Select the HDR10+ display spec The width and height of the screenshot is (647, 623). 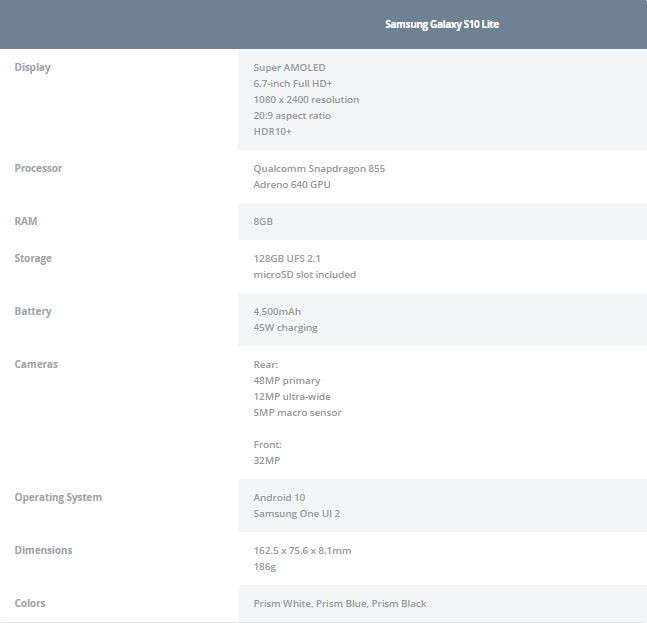pos(272,131)
